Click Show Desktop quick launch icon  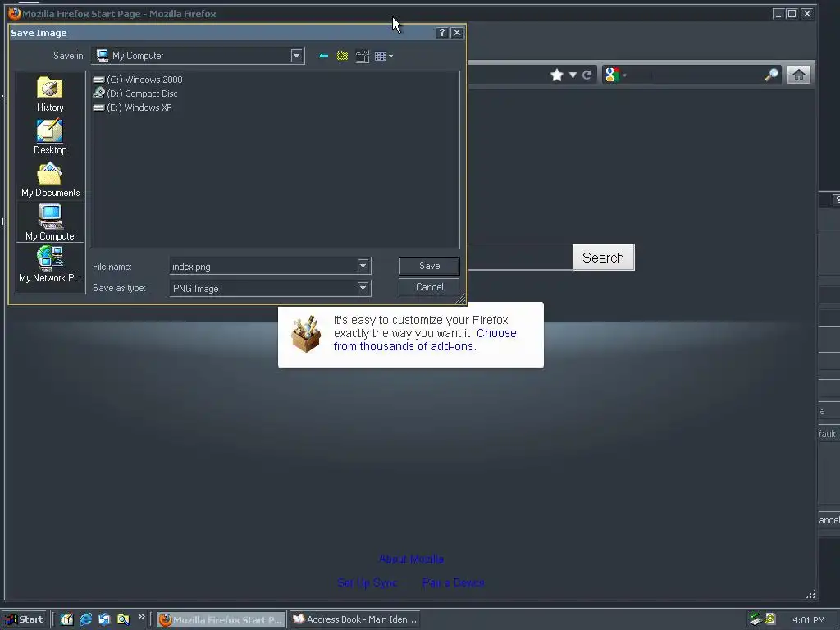click(66, 619)
